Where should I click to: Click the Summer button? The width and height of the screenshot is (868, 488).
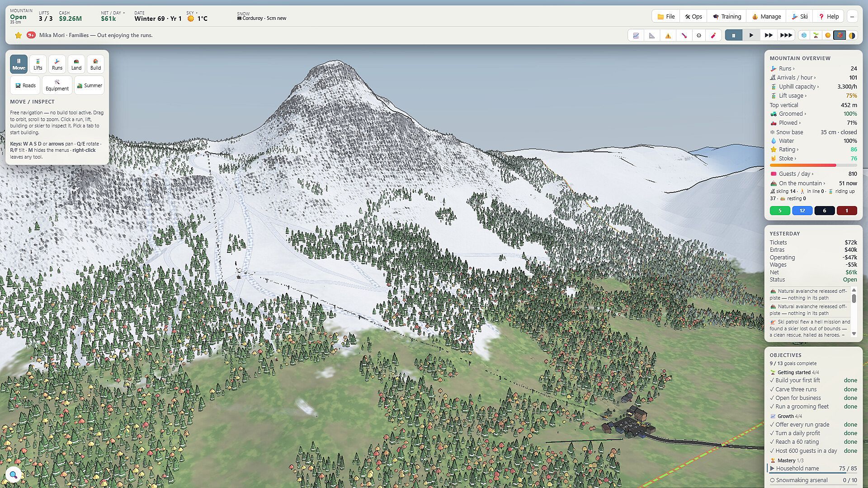coord(89,85)
